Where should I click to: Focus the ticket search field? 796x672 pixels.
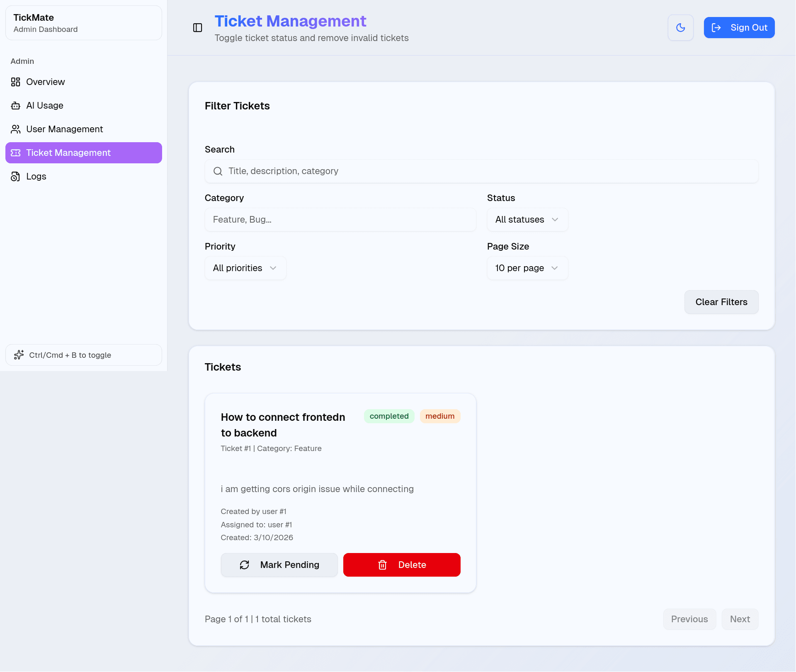481,171
